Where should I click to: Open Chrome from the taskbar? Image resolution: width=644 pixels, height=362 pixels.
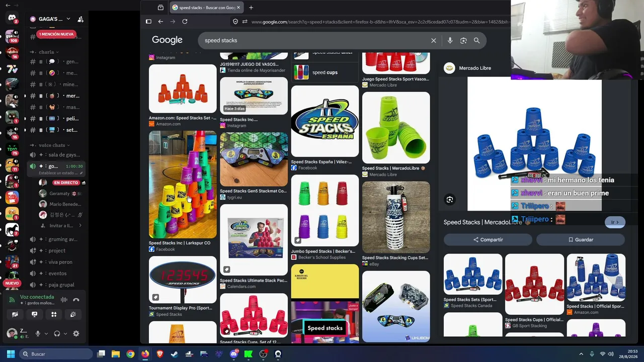click(x=130, y=354)
